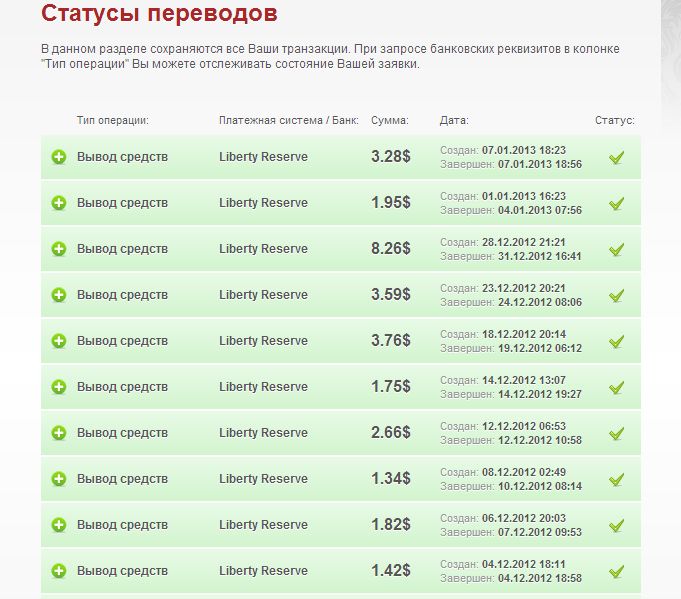Click 'Вывод средств' in the 1.75$ row
This screenshot has width=681, height=599.
(122, 387)
